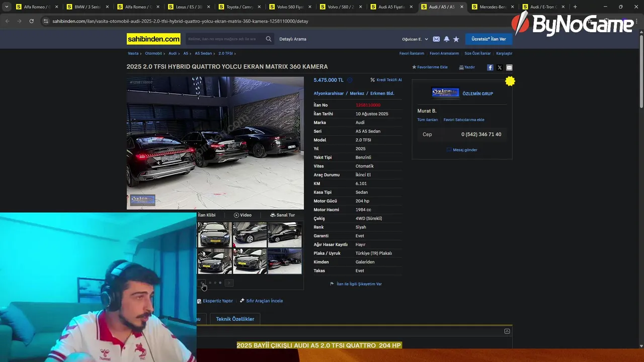The image size is (644, 362).
Task: Click the site info icon in address bar
Action: pos(46,21)
